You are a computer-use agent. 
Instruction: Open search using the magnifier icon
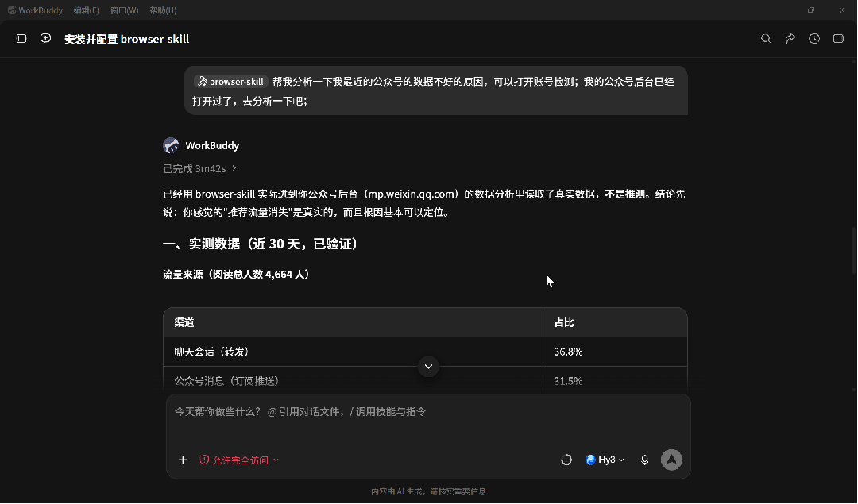766,38
